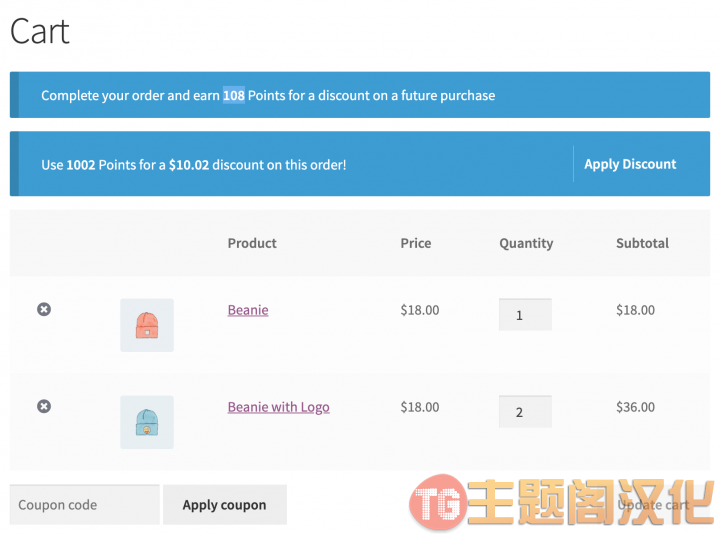Click the Product column header

[x=252, y=243]
